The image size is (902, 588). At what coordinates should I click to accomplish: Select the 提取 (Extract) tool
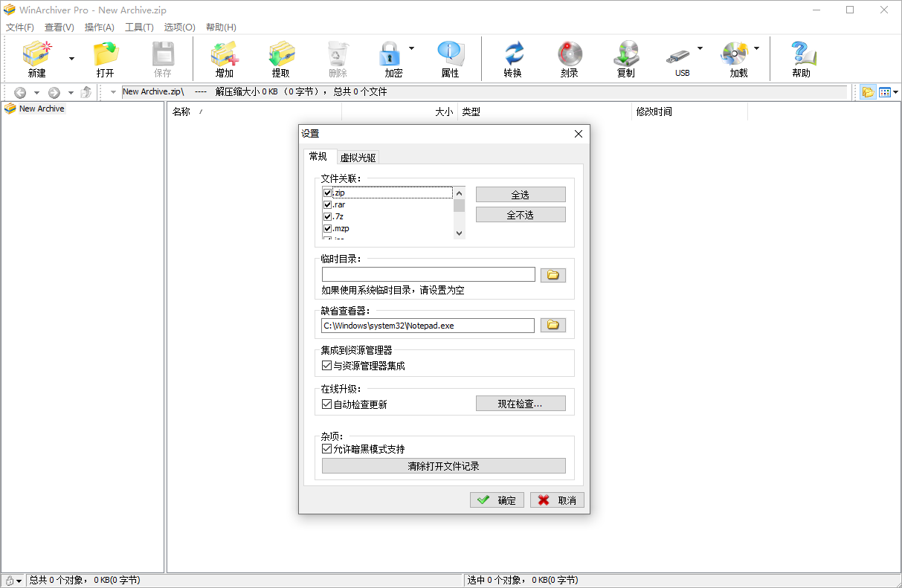tap(280, 59)
